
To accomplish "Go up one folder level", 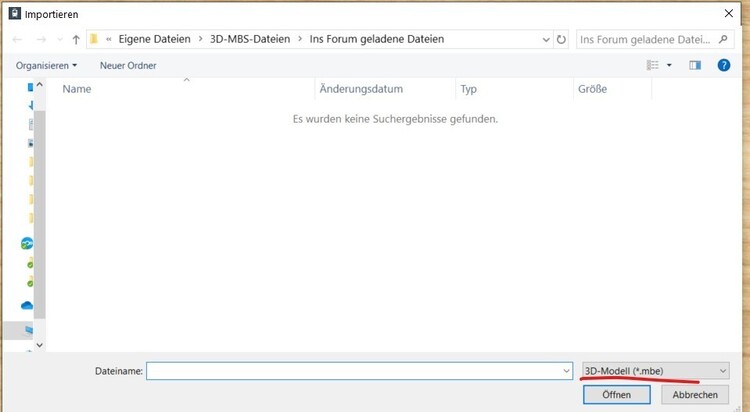I will point(76,39).
